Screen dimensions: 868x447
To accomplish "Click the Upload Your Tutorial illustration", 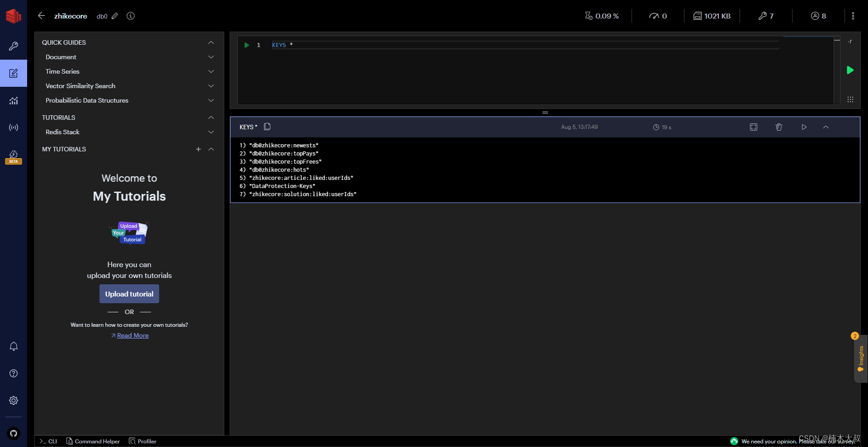I will tap(129, 233).
